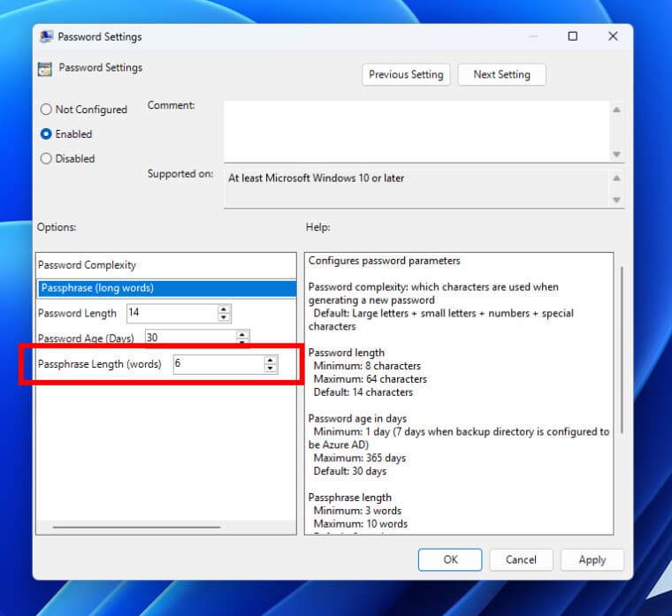Increase Passphrase Length words with up arrow
Screen dimensions: 672x616
point(270,360)
